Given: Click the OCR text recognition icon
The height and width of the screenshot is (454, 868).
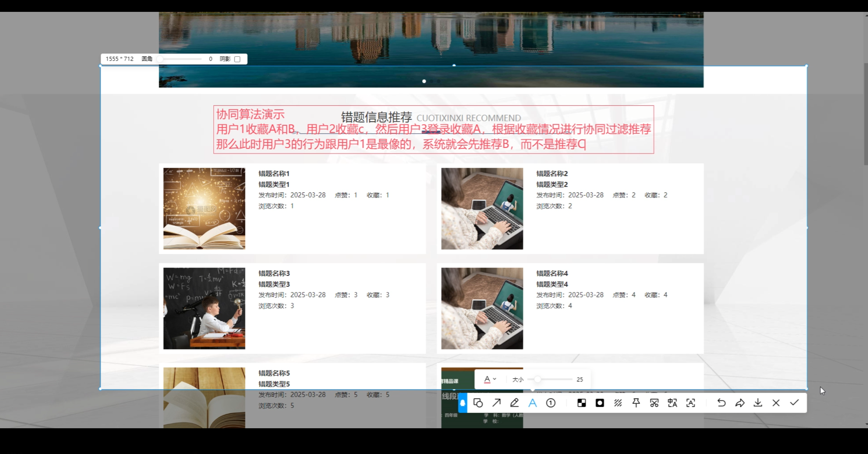Looking at the screenshot, I should pyautogui.click(x=691, y=403).
